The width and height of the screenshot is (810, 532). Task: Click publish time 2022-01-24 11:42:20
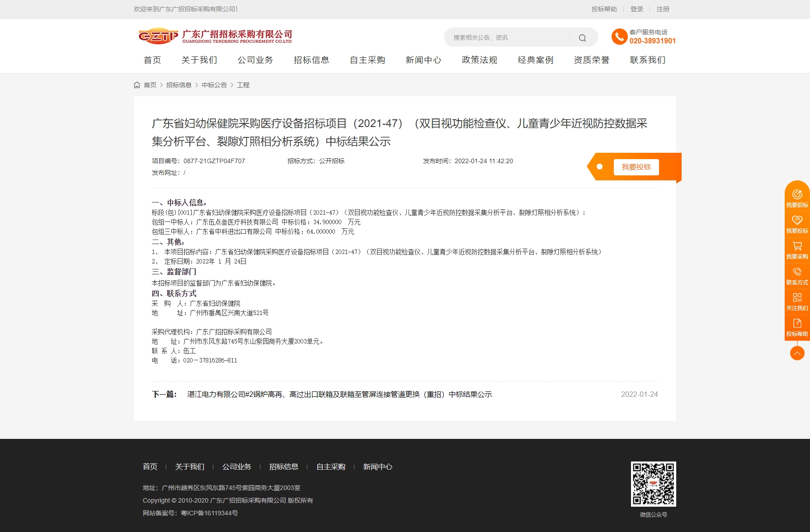tap(484, 161)
